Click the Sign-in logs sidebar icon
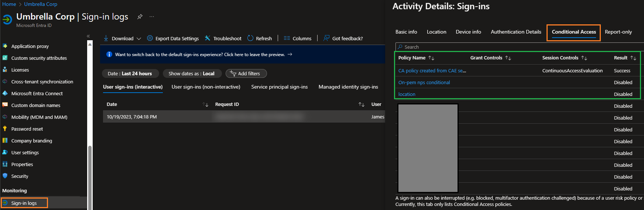The height and width of the screenshot is (210, 644). [x=5, y=203]
